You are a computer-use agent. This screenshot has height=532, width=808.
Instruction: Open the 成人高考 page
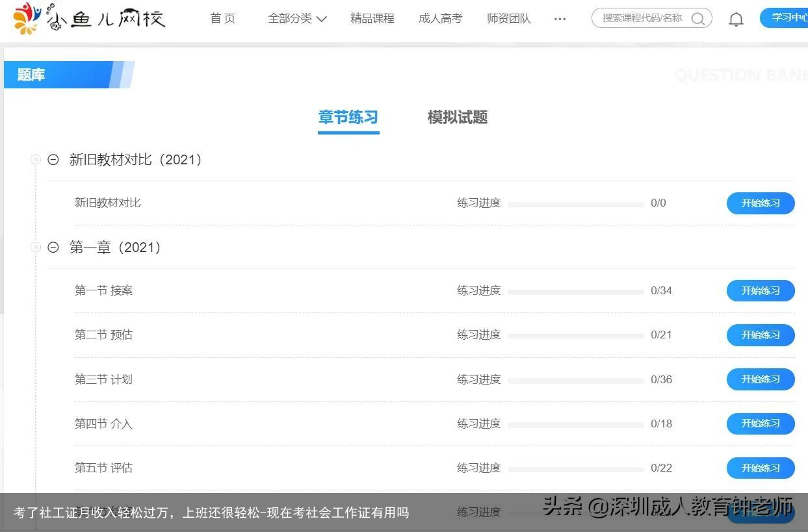(x=440, y=18)
